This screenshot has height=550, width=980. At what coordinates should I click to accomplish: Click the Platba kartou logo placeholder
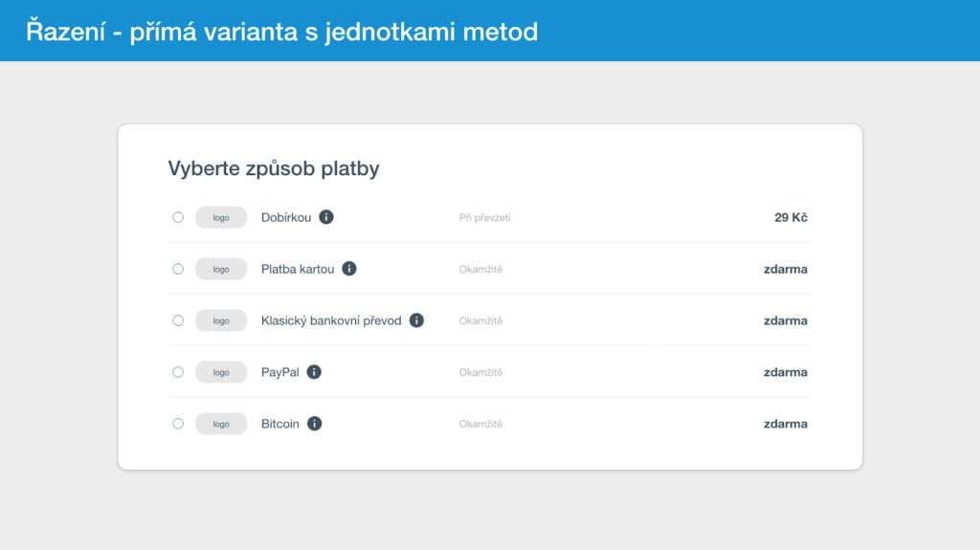point(221,270)
